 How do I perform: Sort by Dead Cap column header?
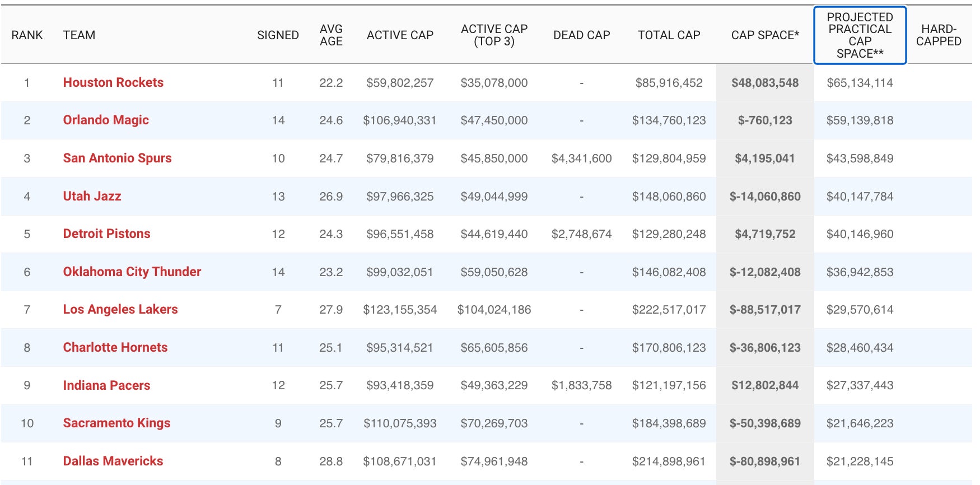[581, 35]
